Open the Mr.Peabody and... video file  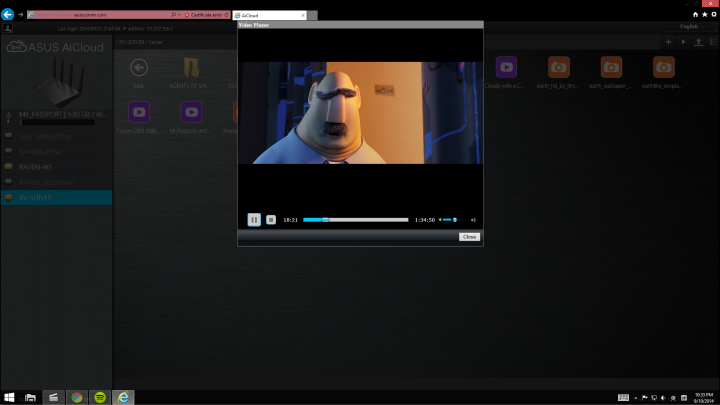click(191, 112)
